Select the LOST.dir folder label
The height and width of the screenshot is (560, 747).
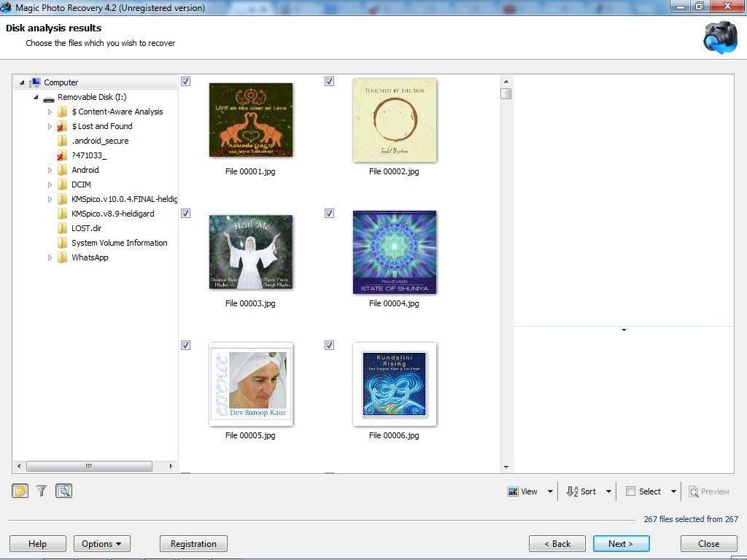pyautogui.click(x=86, y=228)
